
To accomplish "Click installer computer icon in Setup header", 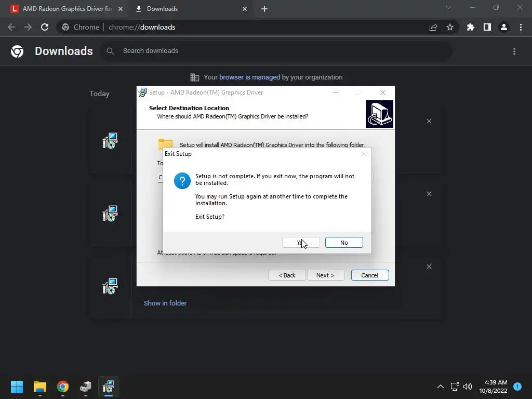I will coord(379,114).
